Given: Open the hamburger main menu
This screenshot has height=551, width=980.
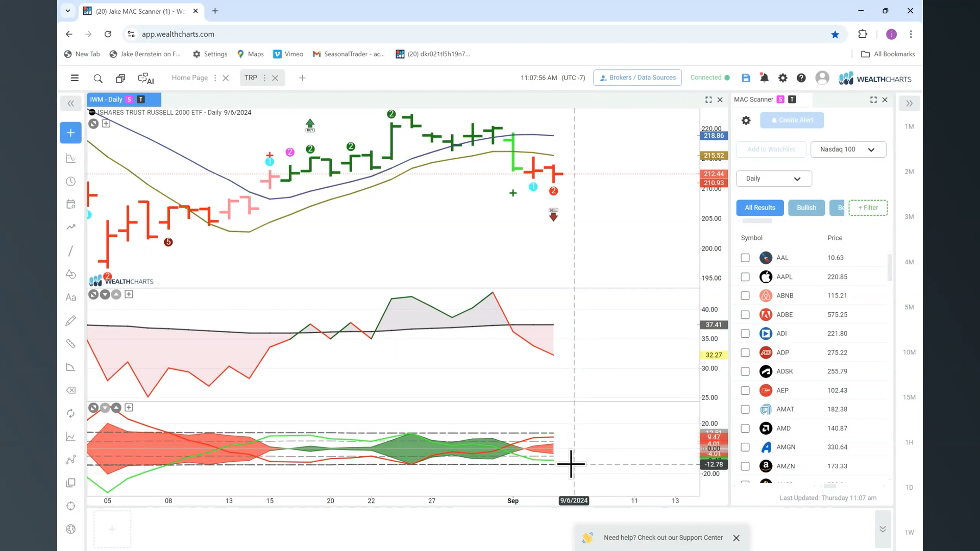Looking at the screenshot, I should (x=75, y=78).
